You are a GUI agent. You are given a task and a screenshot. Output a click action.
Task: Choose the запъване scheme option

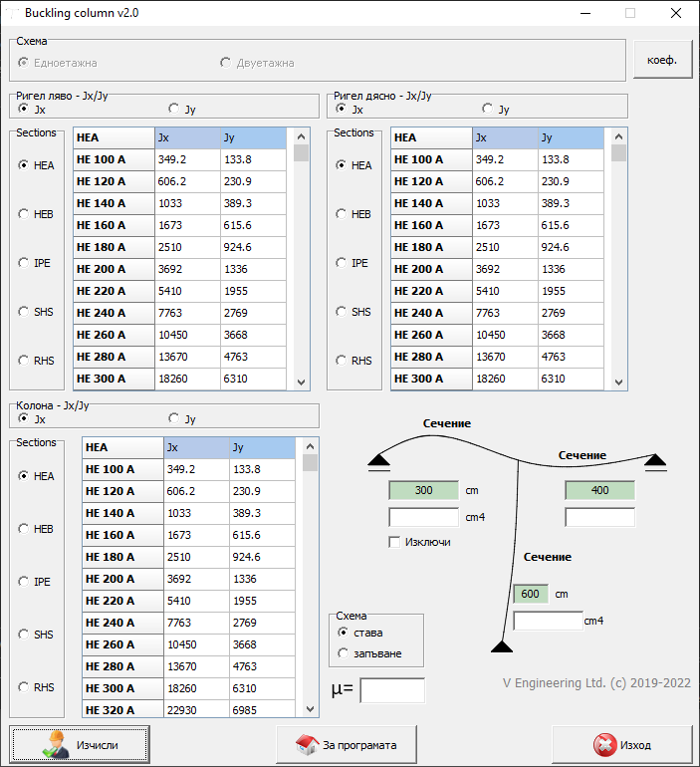pos(344,653)
